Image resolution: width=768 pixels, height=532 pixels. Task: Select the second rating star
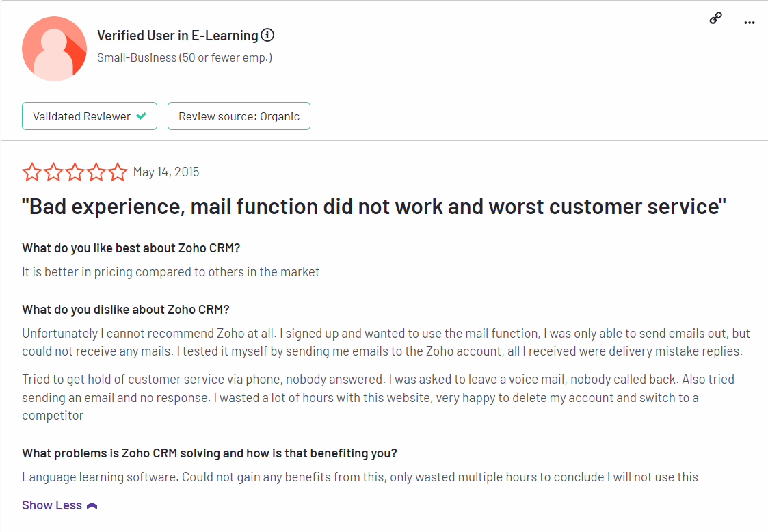click(x=53, y=172)
